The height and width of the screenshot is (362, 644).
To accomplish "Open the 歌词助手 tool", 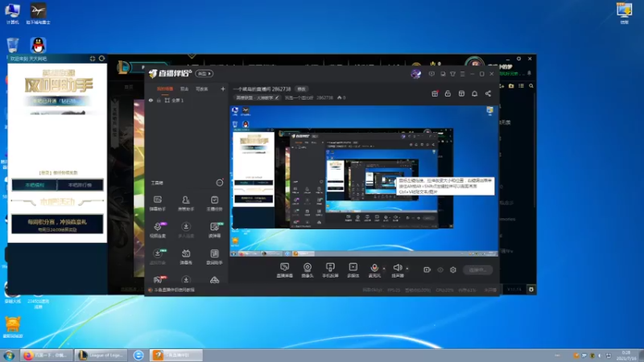I will [x=214, y=257].
